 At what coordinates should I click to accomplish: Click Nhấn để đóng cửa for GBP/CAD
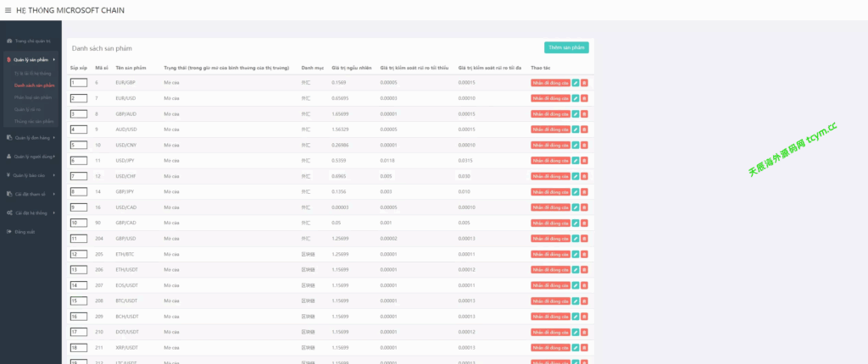tap(550, 223)
